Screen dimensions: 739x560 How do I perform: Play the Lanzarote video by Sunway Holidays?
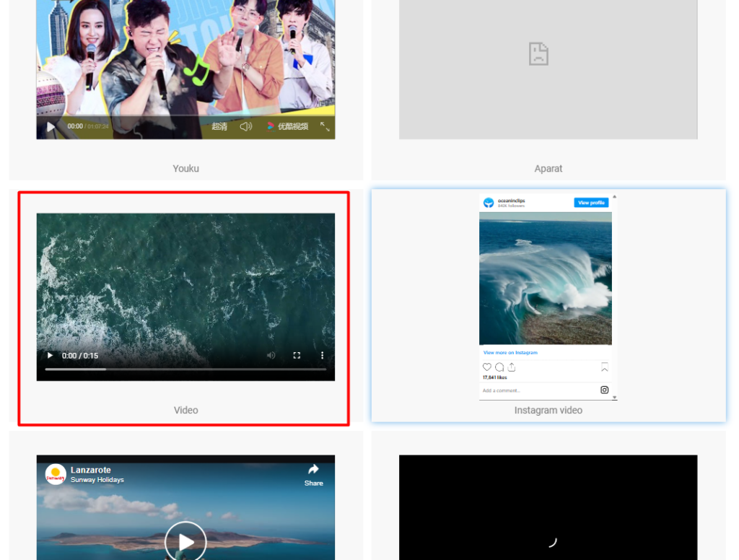click(185, 541)
